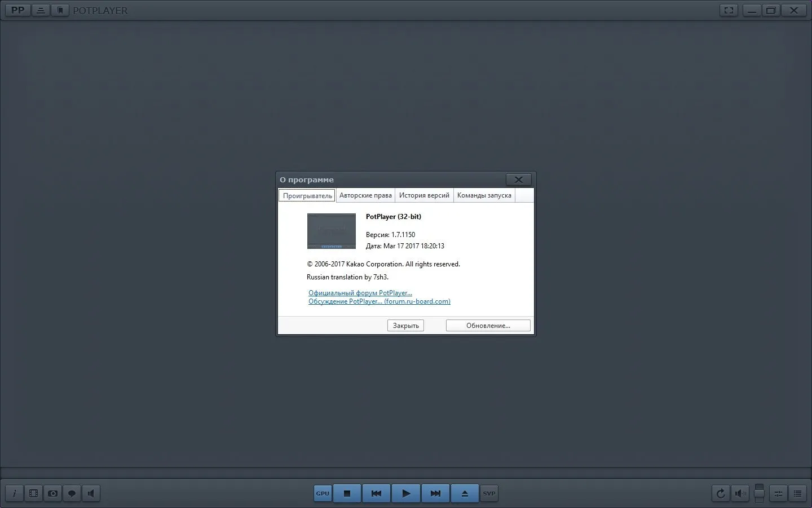Stop playback
Screen dimensions: 812x508
coord(347,493)
